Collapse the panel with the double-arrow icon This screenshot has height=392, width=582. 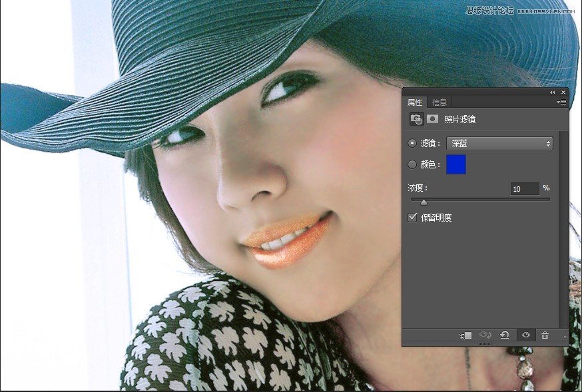553,92
